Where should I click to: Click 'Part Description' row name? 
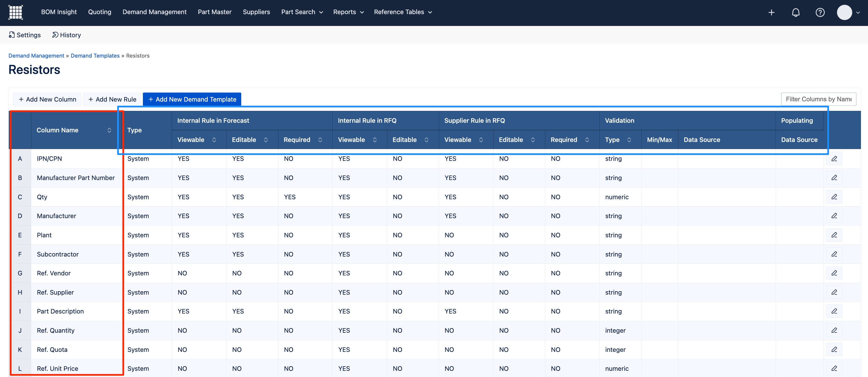click(x=60, y=312)
